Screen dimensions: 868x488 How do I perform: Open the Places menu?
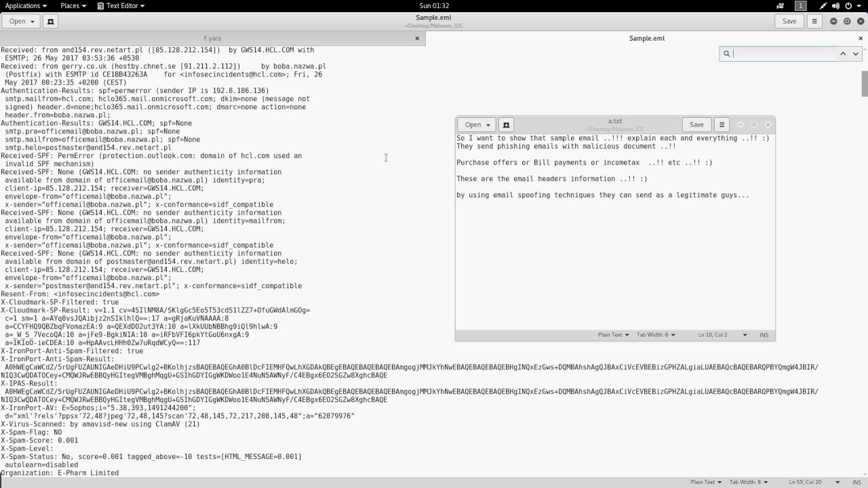(x=73, y=5)
